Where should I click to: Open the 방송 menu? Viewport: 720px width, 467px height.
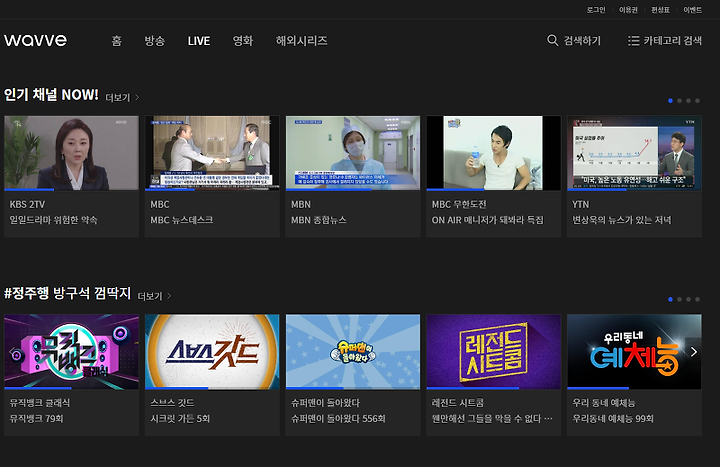pos(155,41)
